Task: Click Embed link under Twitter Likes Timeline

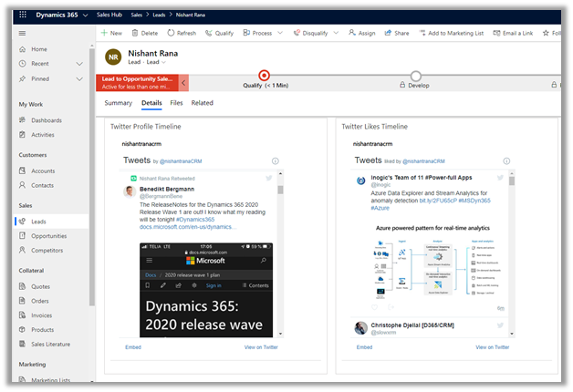Action: (363, 347)
